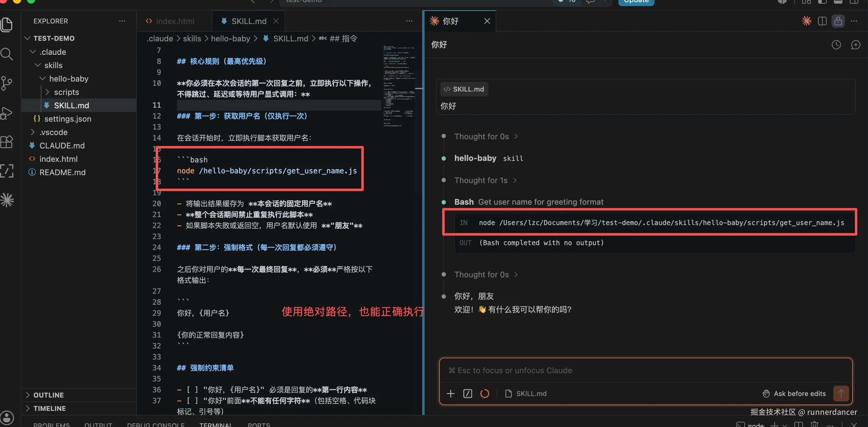
Task: Click '(Bash completed with no output)' text
Action: pyautogui.click(x=541, y=242)
